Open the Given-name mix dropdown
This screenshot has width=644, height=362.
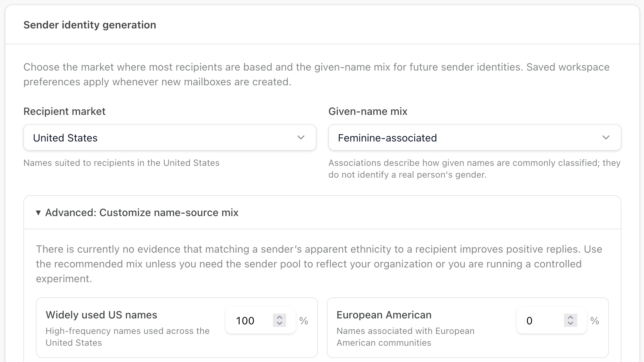475,137
